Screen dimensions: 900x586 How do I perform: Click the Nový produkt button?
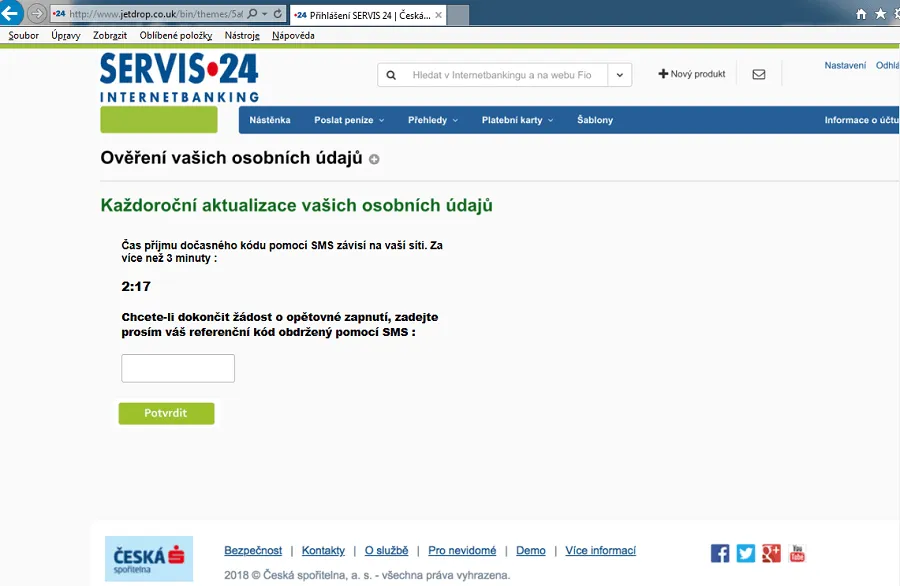692,74
